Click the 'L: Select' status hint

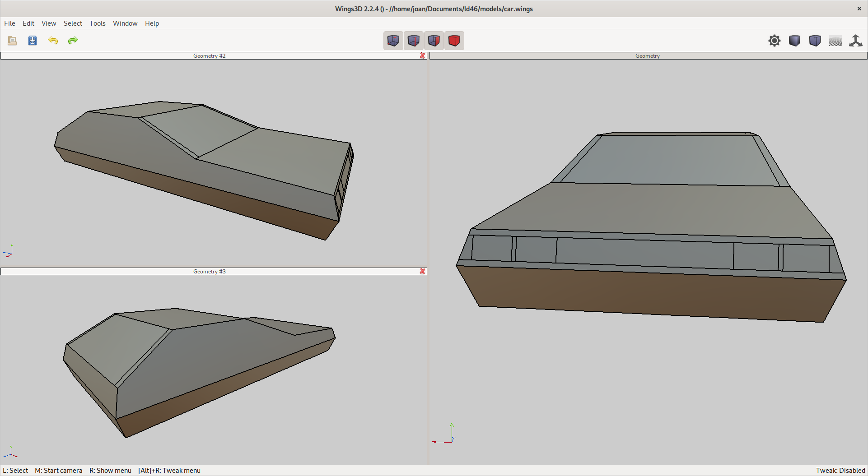15,471
